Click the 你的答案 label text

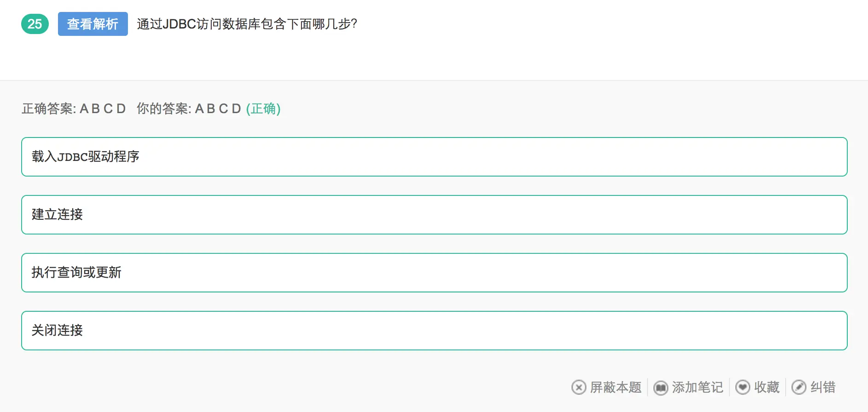(163, 109)
